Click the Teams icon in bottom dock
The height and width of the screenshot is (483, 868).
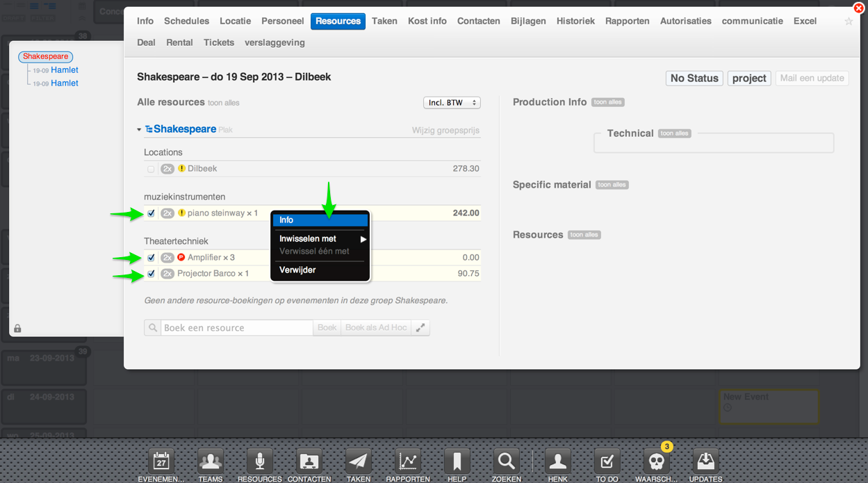click(211, 461)
